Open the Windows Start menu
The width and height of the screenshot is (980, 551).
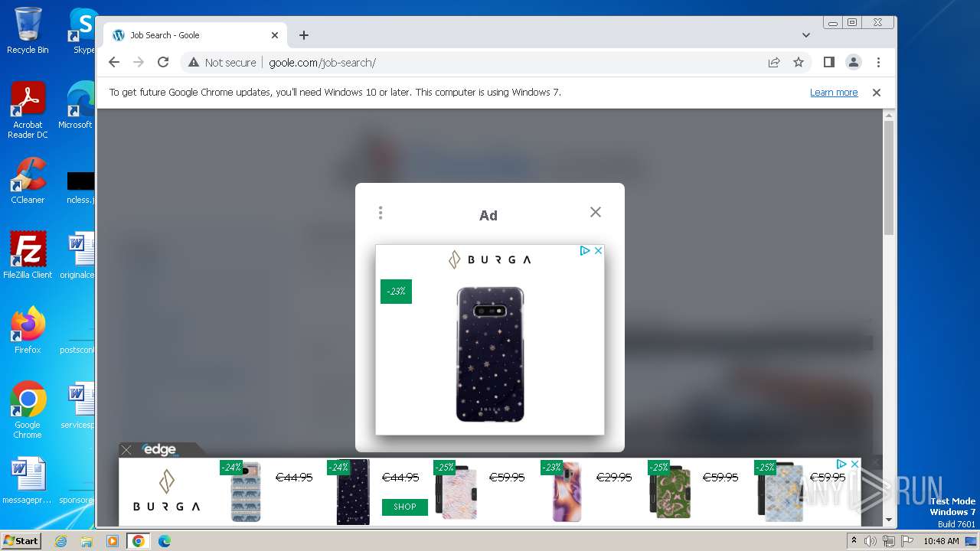21,541
